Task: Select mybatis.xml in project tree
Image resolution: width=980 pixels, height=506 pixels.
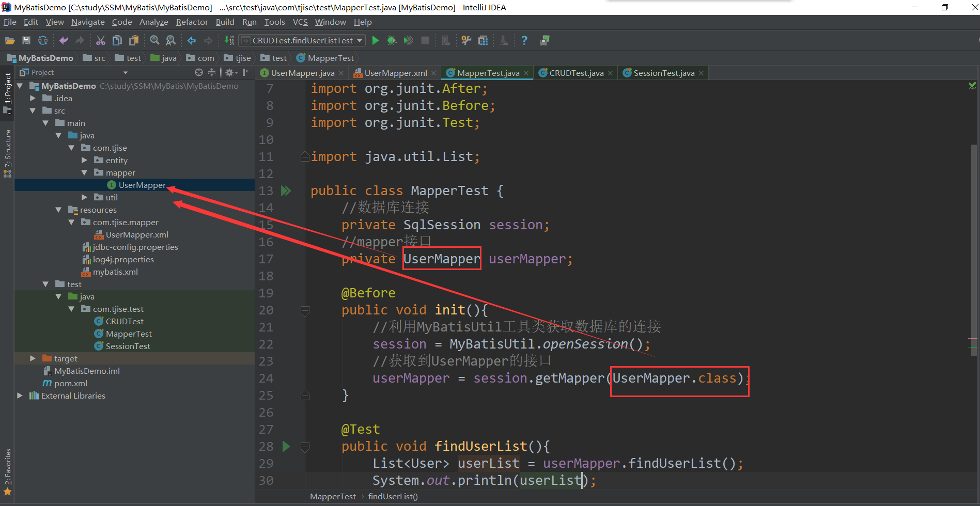Action: pos(115,272)
